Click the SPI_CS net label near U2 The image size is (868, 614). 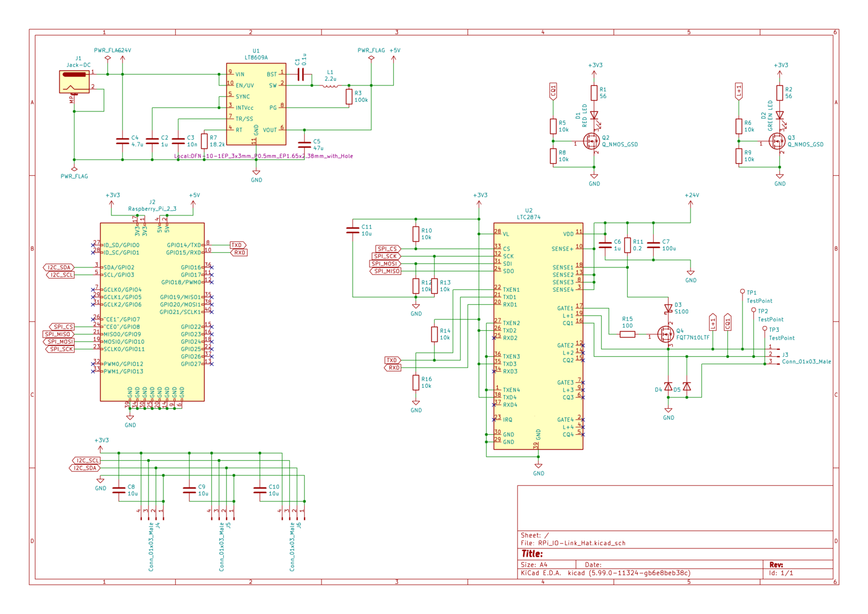point(388,249)
